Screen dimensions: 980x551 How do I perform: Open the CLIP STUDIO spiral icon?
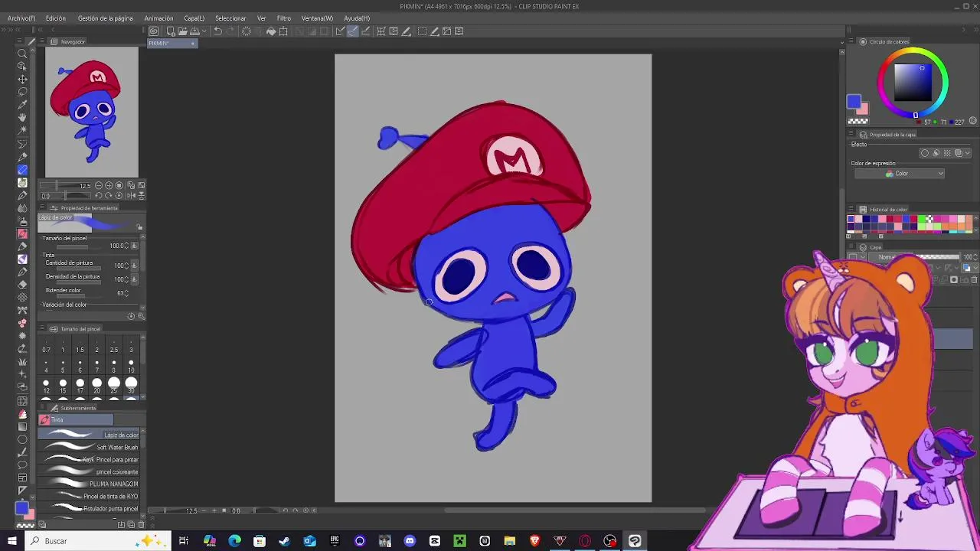click(x=154, y=31)
